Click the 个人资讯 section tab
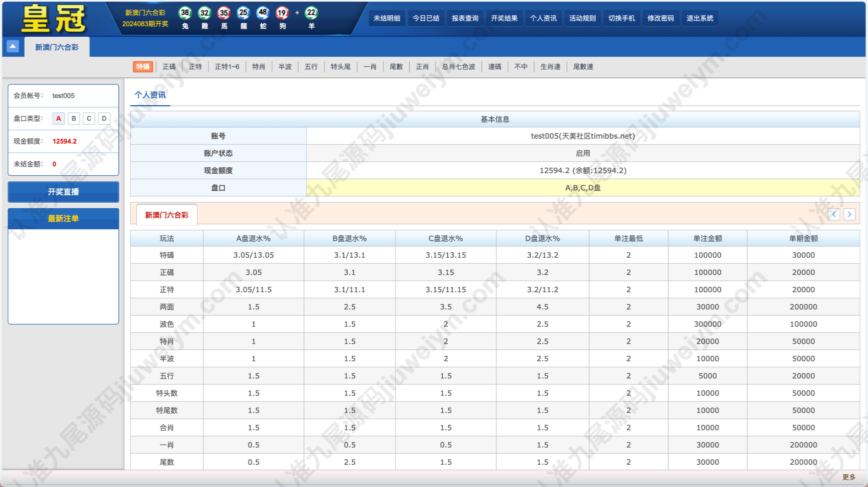868x487 pixels. [150, 95]
